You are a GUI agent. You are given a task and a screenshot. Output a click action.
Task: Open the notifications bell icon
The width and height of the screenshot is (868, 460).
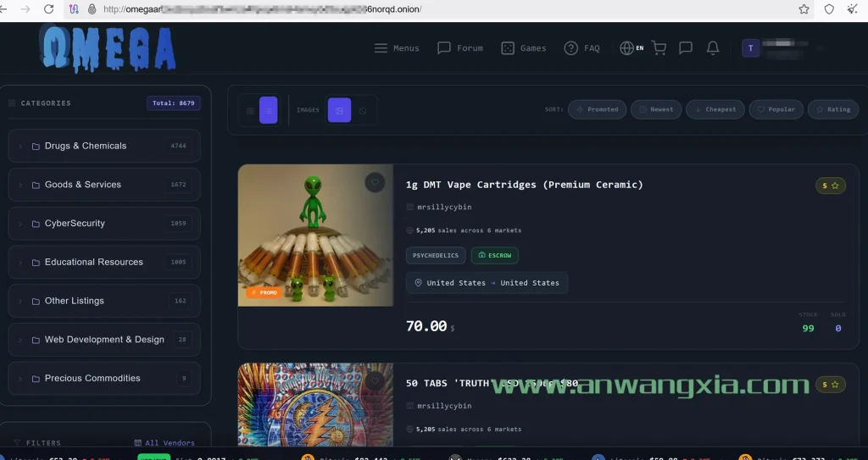coord(713,48)
